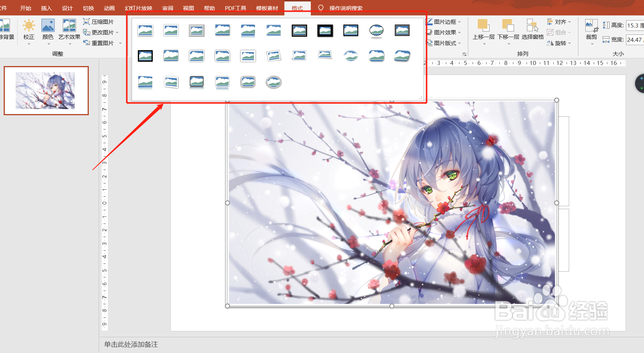Screen dimensions: 644x353
Task: Click the 单击此处添加备注 notes area
Action: click(131, 345)
